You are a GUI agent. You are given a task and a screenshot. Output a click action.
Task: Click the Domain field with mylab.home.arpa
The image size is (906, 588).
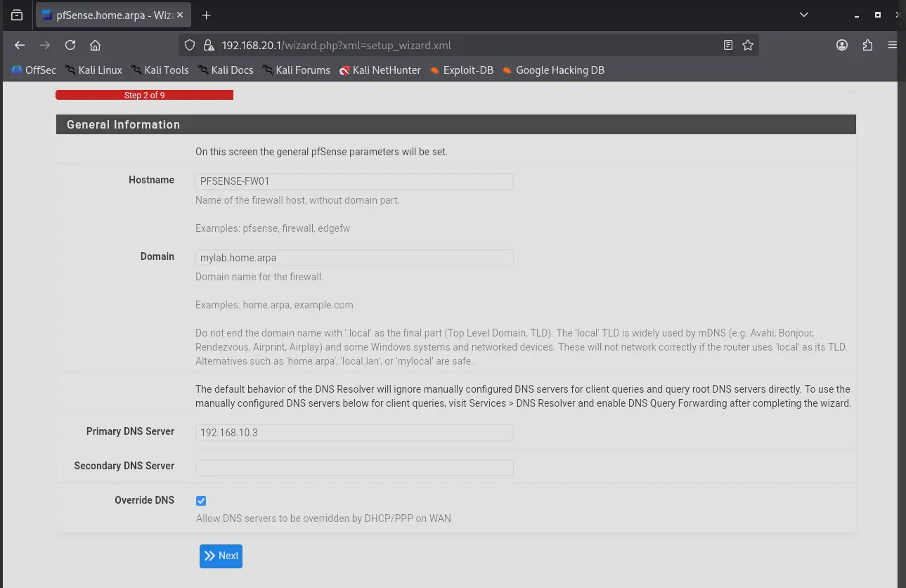click(x=354, y=258)
